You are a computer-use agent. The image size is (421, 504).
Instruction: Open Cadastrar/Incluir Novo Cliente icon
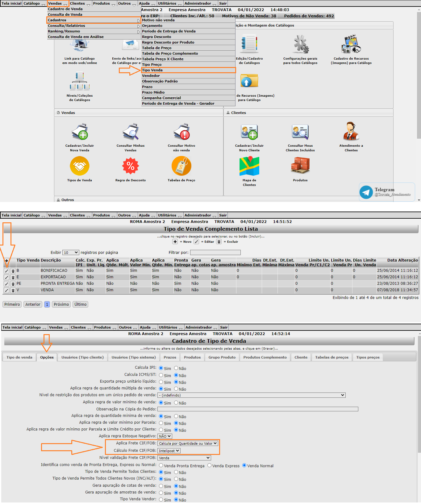[x=249, y=132]
